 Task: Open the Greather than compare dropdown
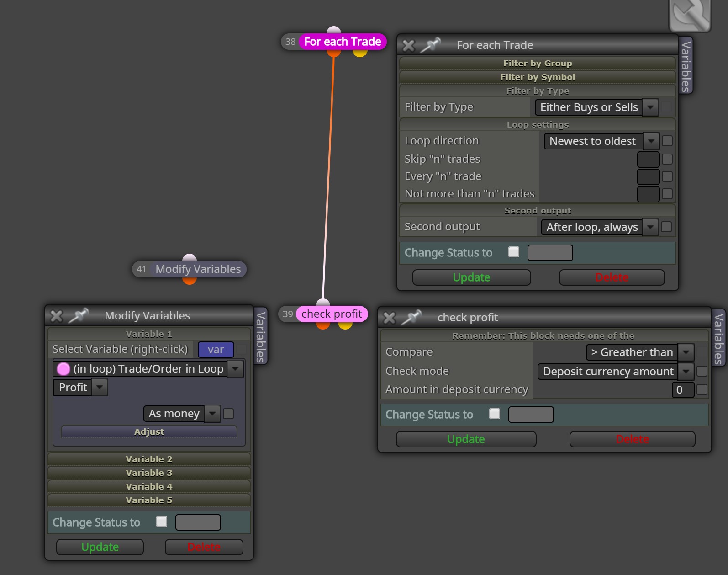click(640, 352)
